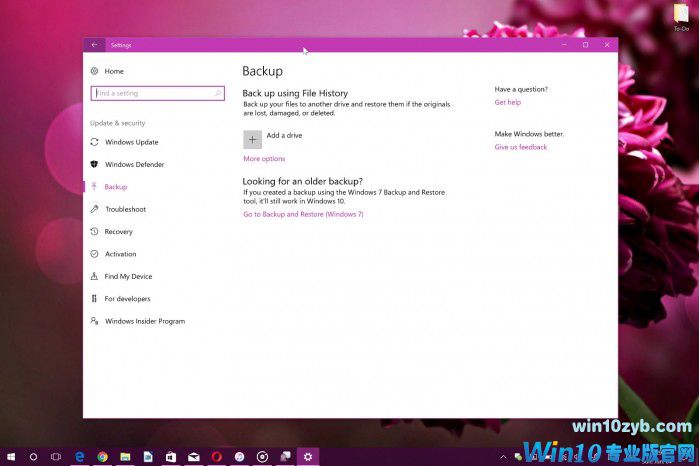
Task: Open the Start menu Windows logo
Action: [11, 457]
